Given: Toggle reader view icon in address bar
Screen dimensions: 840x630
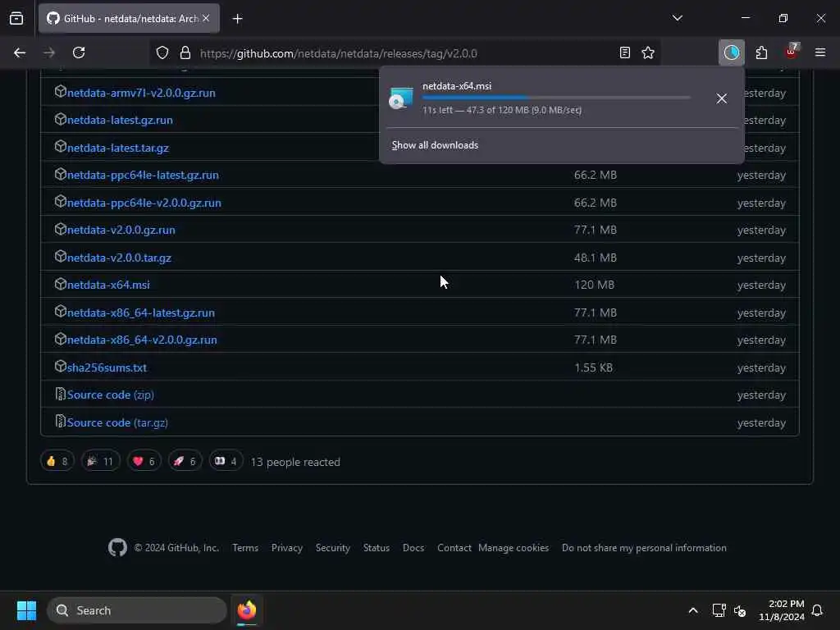Looking at the screenshot, I should point(624,52).
